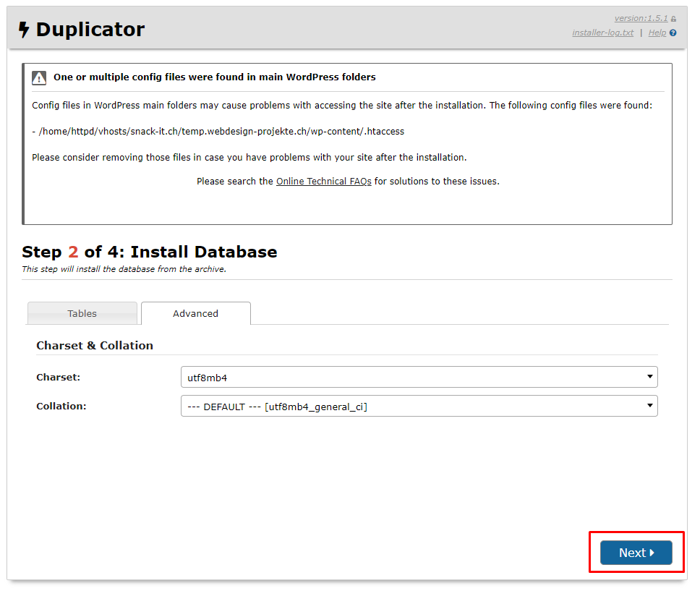700x591 pixels.
Task: Click the 'This step will install the database' subtitle
Action: tap(124, 269)
